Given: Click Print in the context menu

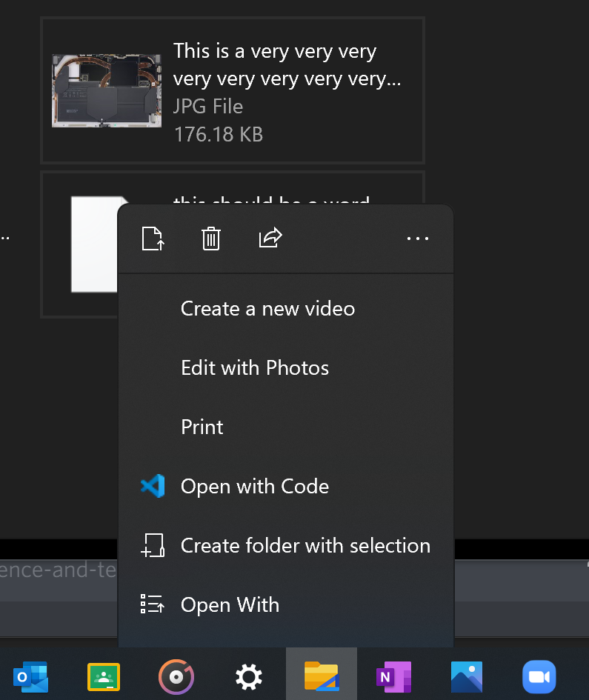Looking at the screenshot, I should pos(202,427).
